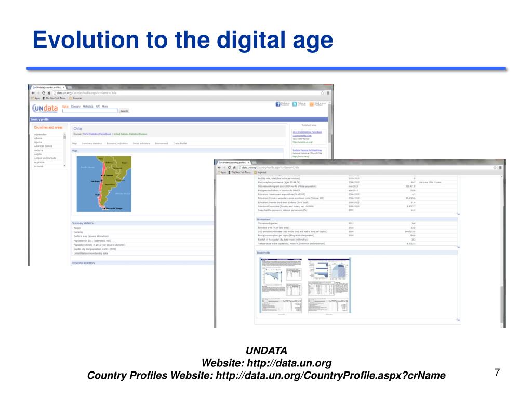
Task: Select Algeria in the Countries and areas list
Action: click(37, 142)
